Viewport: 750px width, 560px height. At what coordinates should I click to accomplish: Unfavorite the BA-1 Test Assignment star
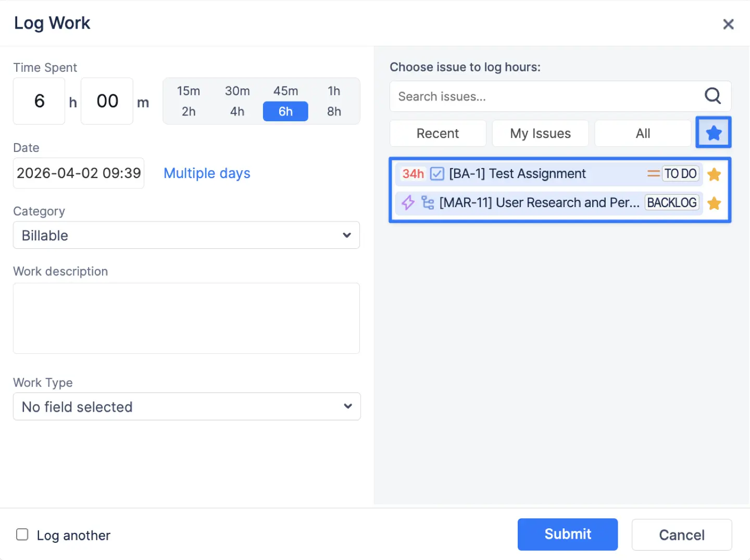pos(714,174)
